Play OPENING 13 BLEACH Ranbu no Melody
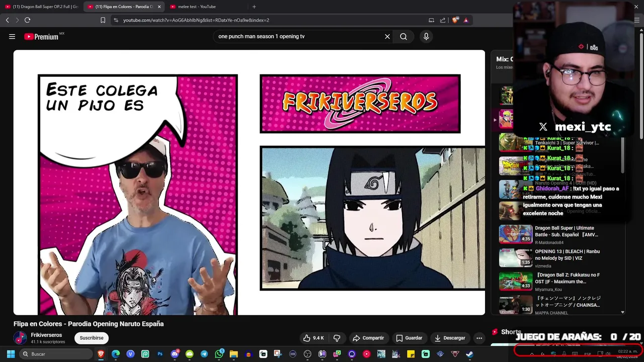This screenshot has height=362, width=644. pos(567,254)
